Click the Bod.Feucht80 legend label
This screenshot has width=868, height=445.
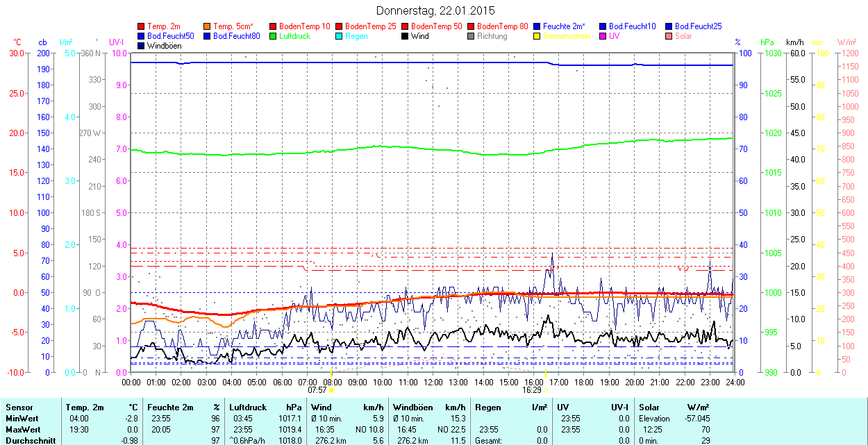click(x=236, y=36)
